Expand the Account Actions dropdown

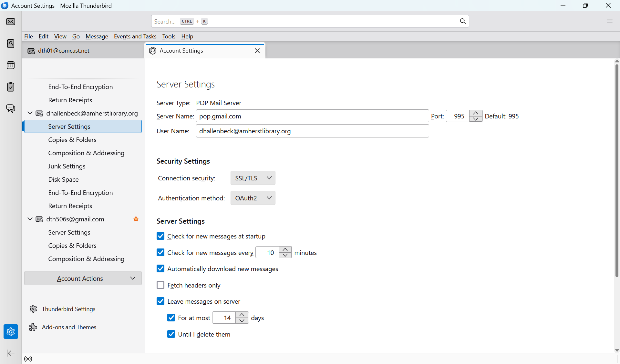tap(83, 278)
